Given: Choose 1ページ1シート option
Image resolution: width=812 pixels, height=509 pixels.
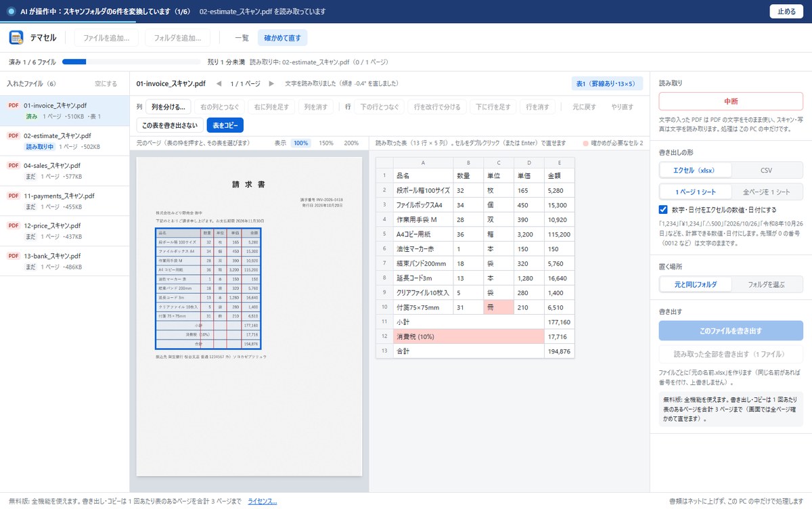Looking at the screenshot, I should click(x=695, y=192).
